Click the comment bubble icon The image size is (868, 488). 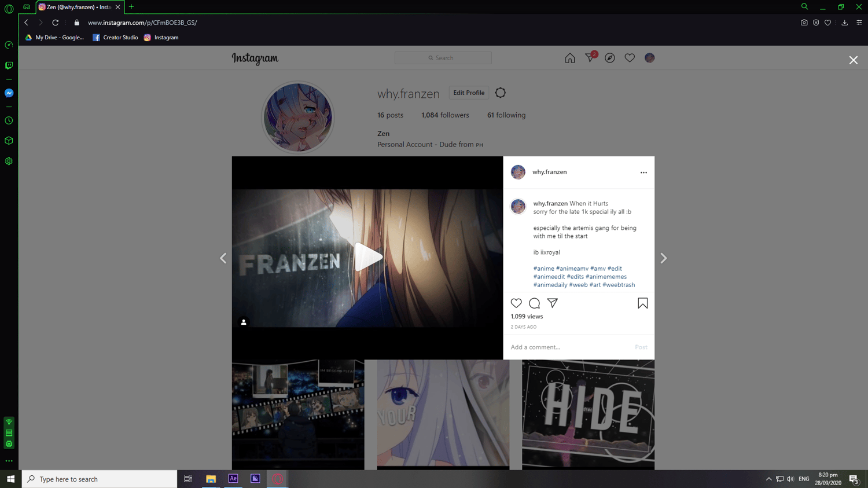point(534,303)
